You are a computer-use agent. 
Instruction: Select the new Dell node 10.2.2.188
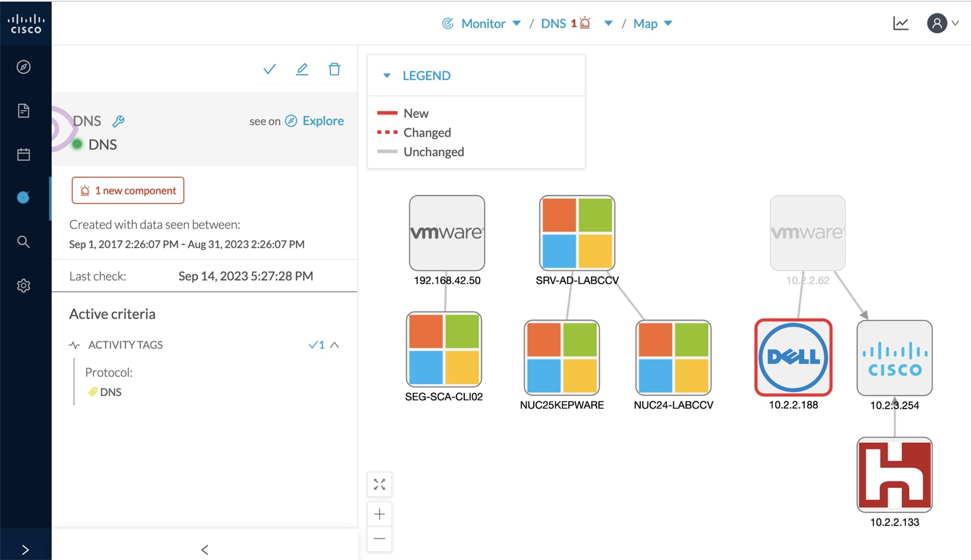coord(793,357)
